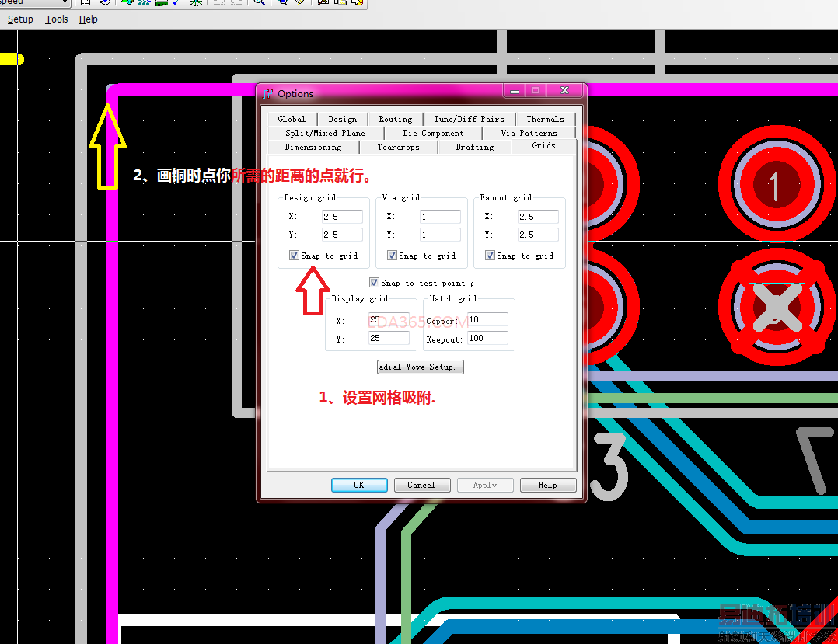Click the Cancel button
The image size is (838, 644).
(421, 485)
